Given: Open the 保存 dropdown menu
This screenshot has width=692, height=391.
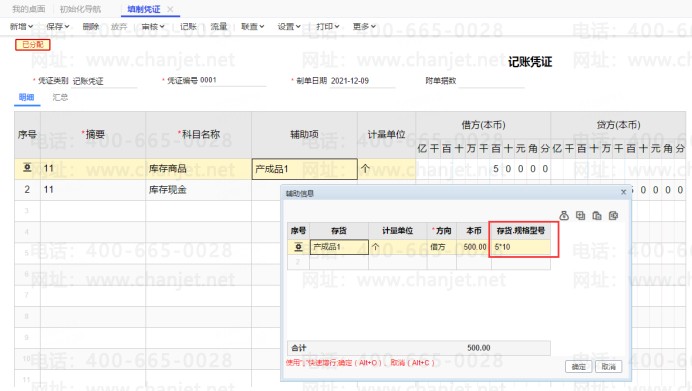Looking at the screenshot, I should point(58,26).
